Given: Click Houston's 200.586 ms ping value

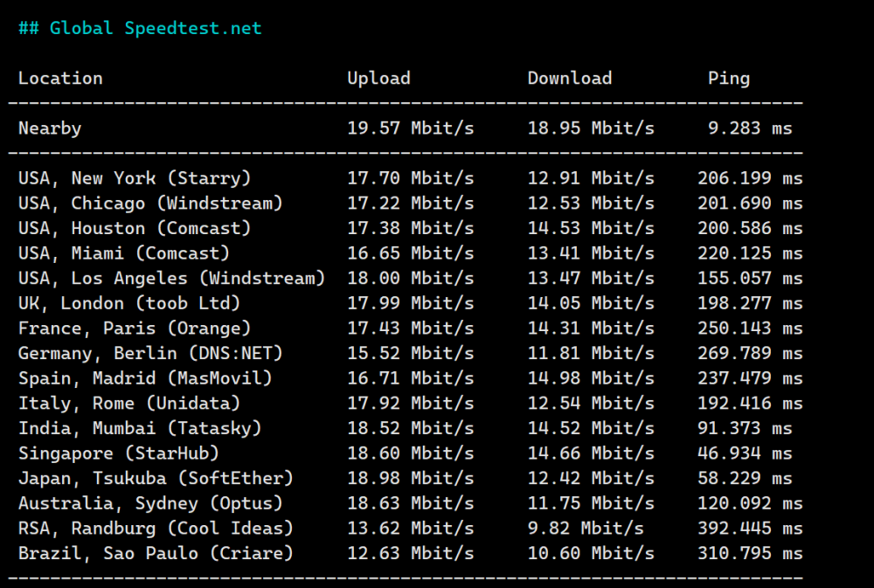Looking at the screenshot, I should pyautogui.click(x=749, y=228).
